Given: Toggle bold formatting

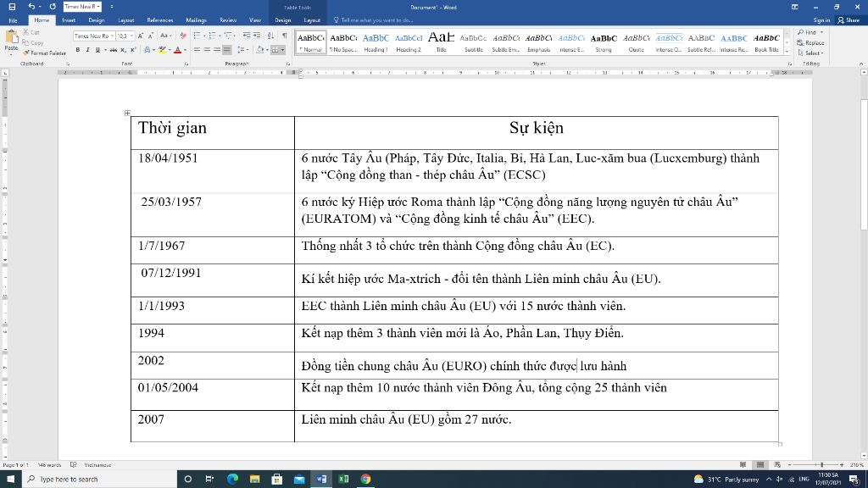Looking at the screenshot, I should 77,50.
